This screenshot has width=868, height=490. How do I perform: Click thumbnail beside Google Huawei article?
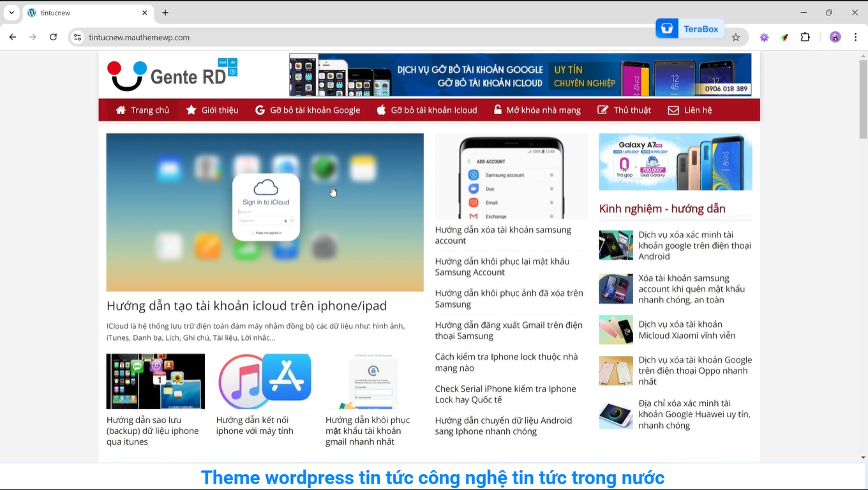click(616, 415)
